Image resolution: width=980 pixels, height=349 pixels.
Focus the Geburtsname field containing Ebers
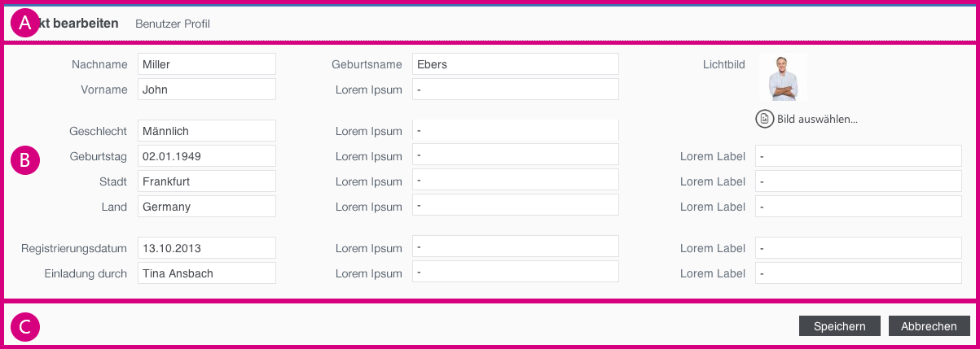pos(515,64)
